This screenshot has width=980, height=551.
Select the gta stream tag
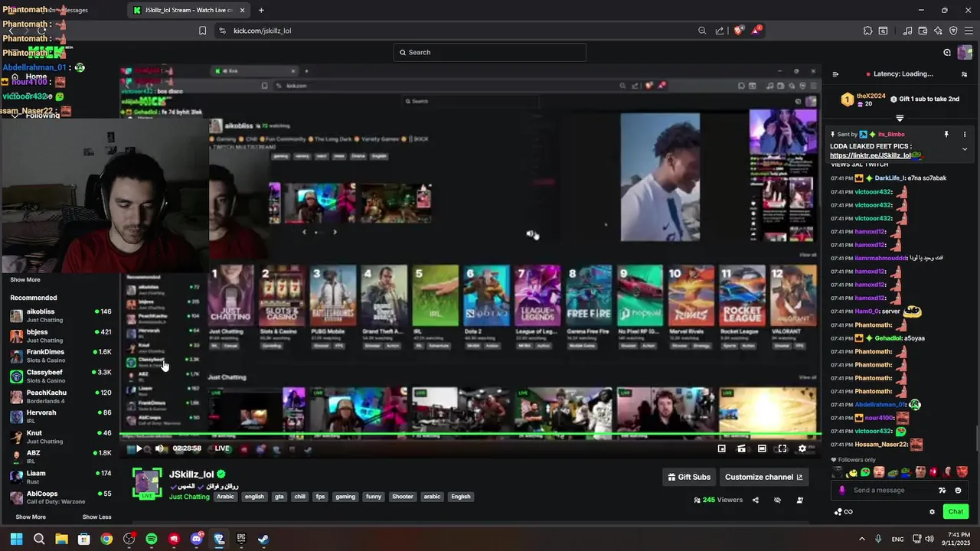279,497
